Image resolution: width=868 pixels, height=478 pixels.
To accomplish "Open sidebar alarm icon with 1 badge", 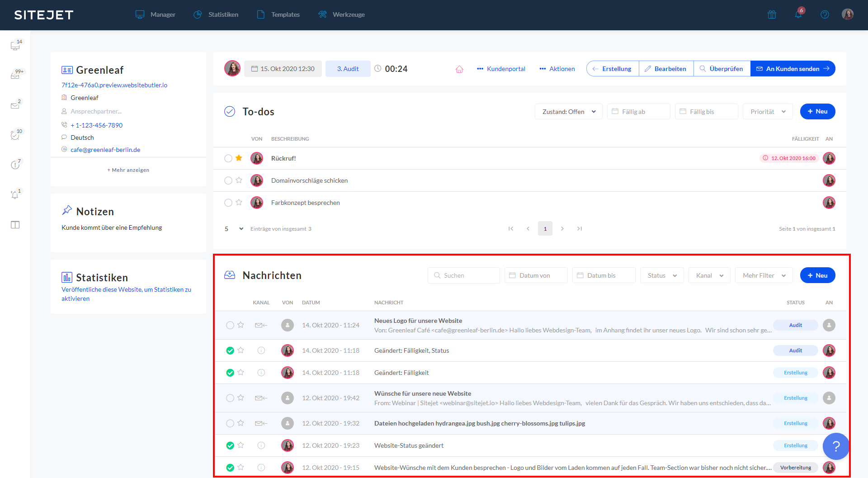I will point(16,194).
